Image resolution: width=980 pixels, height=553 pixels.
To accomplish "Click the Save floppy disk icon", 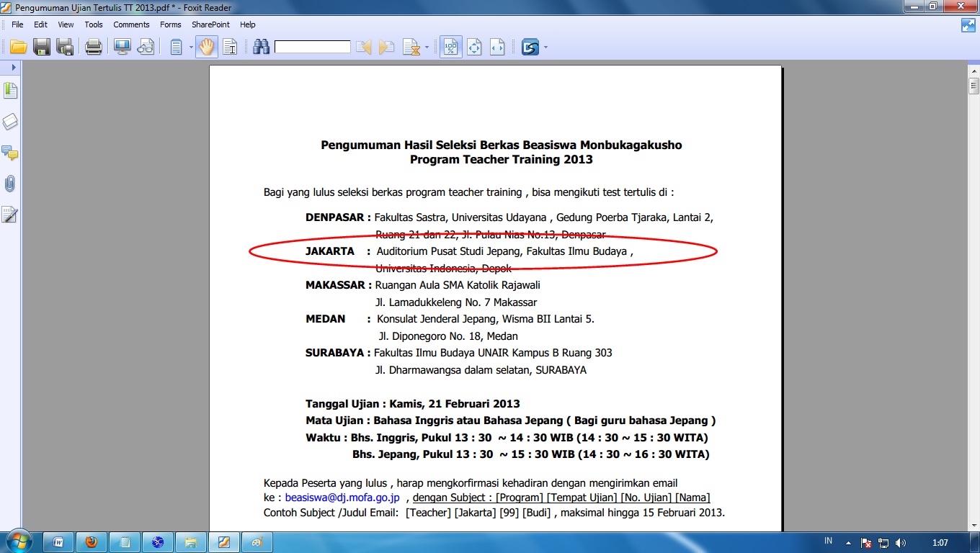I will pyautogui.click(x=41, y=48).
